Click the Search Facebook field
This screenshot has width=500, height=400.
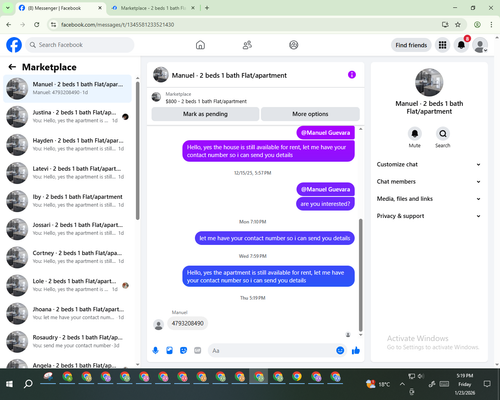[80, 45]
